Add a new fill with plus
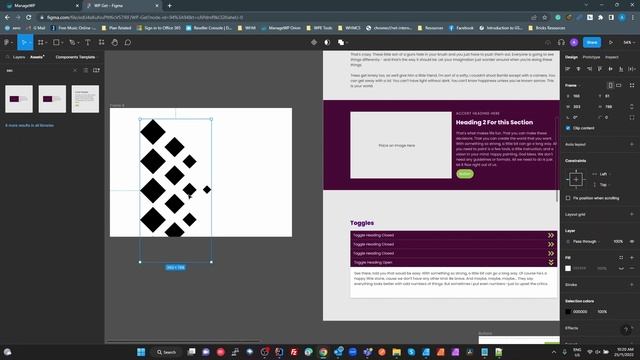The width and height of the screenshot is (640, 360). [632, 258]
